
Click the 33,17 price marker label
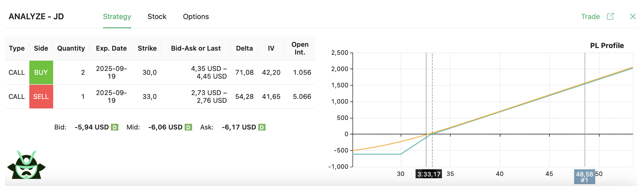(x=429, y=174)
